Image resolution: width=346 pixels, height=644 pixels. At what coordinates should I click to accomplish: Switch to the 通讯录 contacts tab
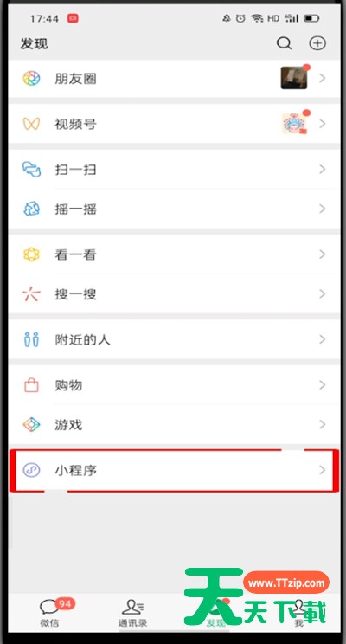point(132,612)
